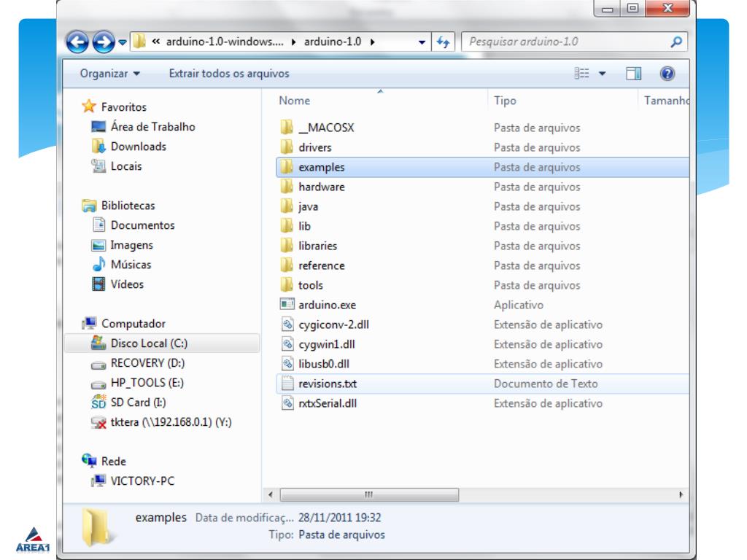Click 'Documento de Texto' type cell
The image size is (747, 560).
click(x=546, y=384)
